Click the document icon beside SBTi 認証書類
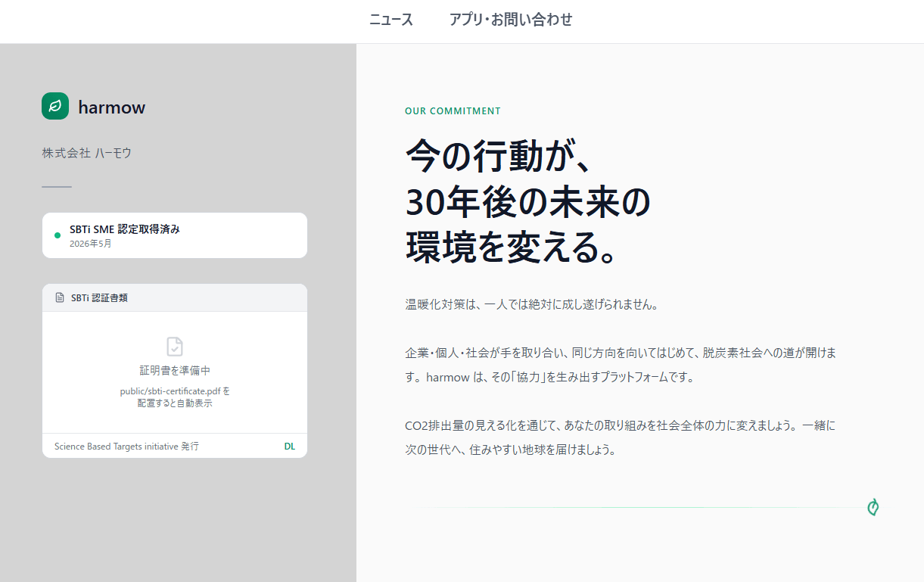This screenshot has height=582, width=924. [60, 297]
